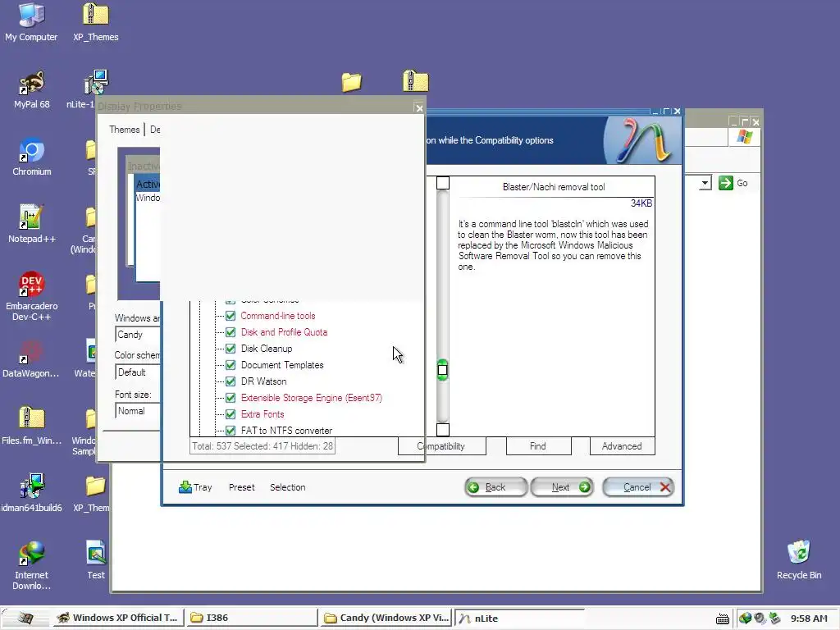This screenshot has height=630, width=840.
Task: Click the Advanced button
Action: (x=622, y=446)
